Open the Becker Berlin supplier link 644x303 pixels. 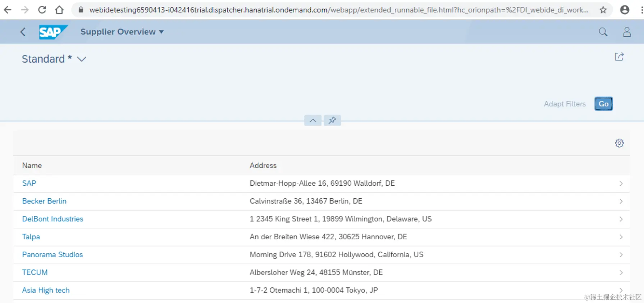pos(44,201)
